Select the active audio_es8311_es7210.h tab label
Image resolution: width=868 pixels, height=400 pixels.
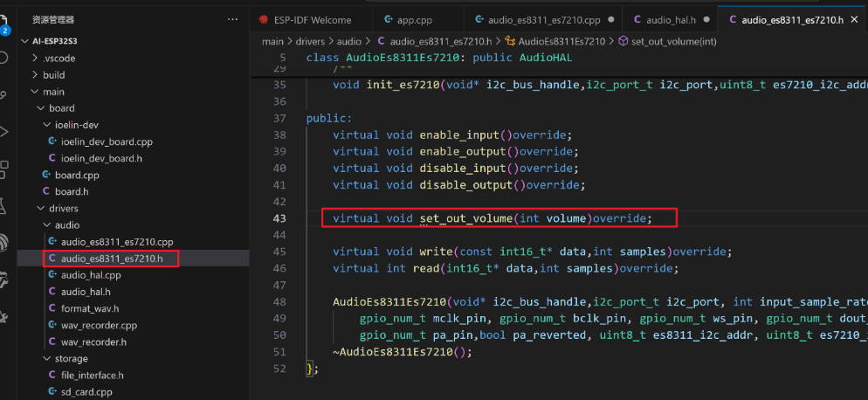(x=792, y=20)
